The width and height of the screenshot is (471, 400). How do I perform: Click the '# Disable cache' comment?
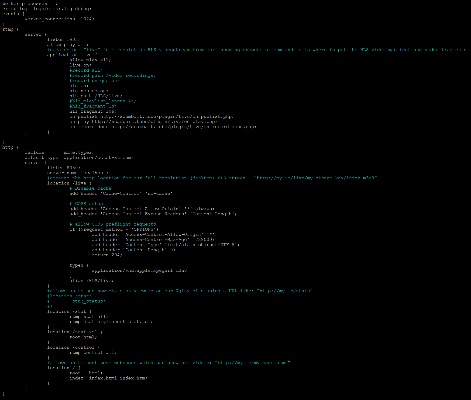point(91,188)
